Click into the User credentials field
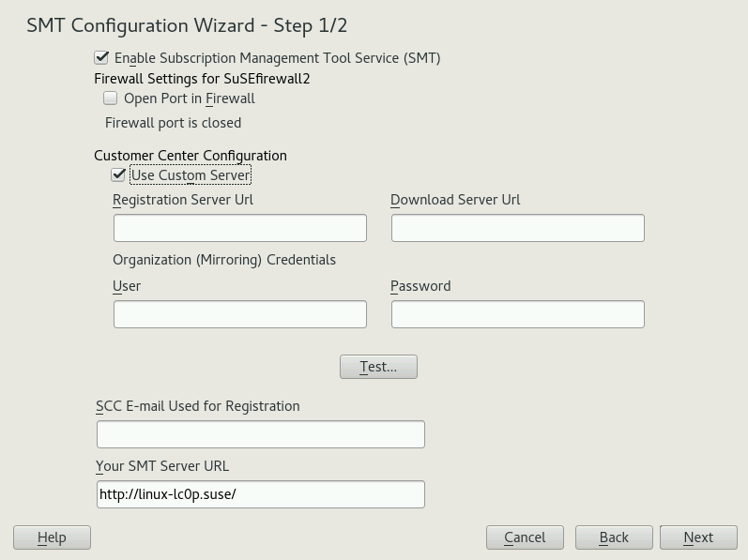The height and width of the screenshot is (560, 748). point(239,314)
